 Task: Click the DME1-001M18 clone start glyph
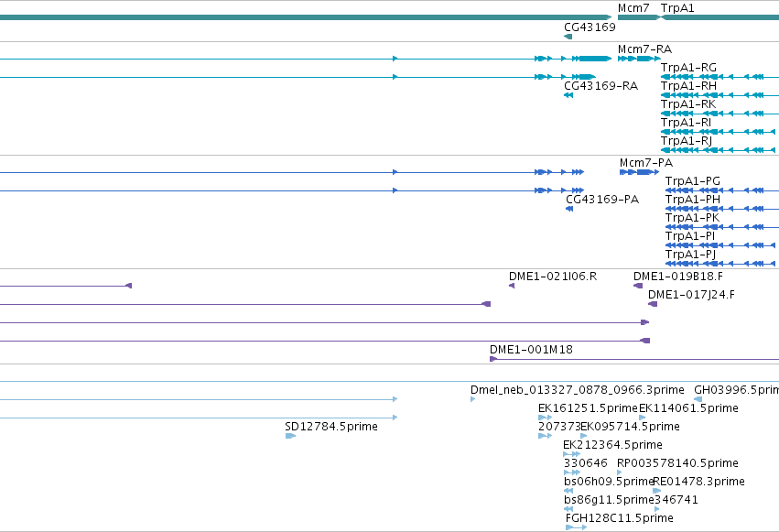click(x=493, y=359)
